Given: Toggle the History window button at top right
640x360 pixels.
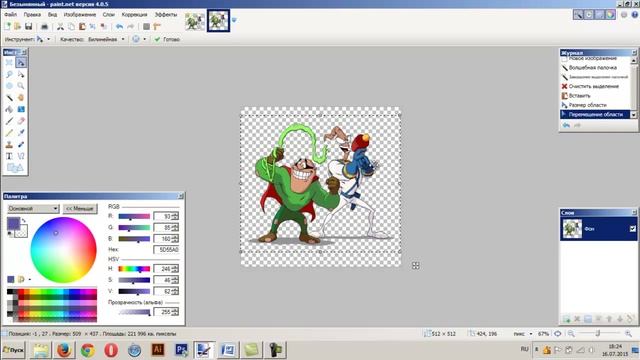Looking at the screenshot, I should click(589, 15).
